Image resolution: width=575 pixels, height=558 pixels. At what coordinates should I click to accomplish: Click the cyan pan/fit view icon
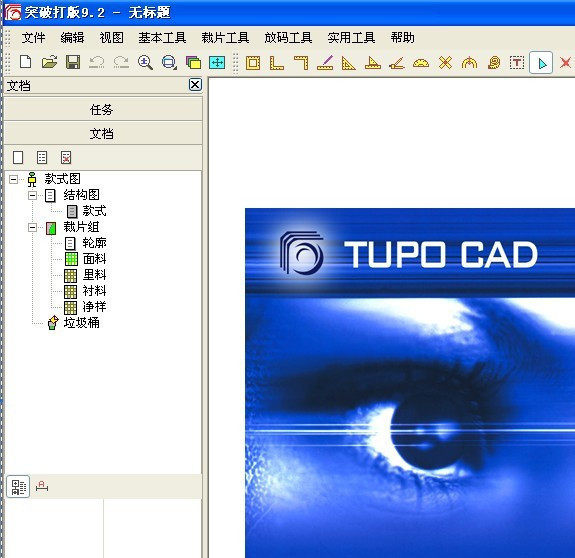tap(217, 63)
